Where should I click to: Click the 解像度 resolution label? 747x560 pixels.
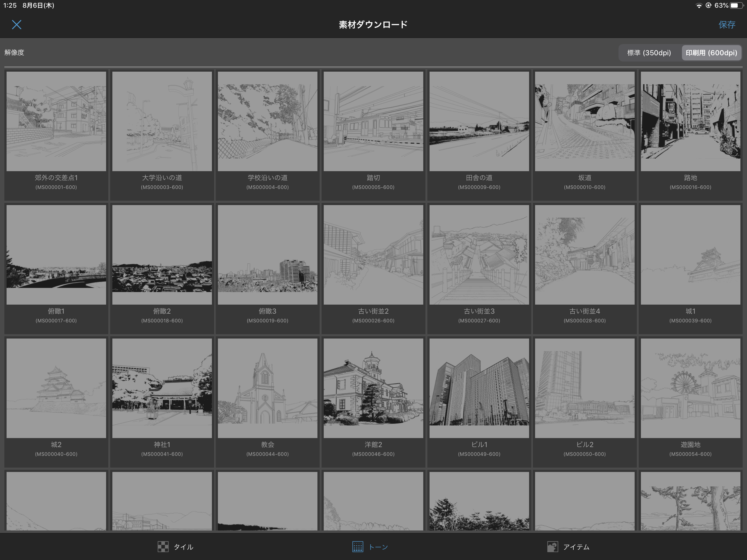[14, 53]
